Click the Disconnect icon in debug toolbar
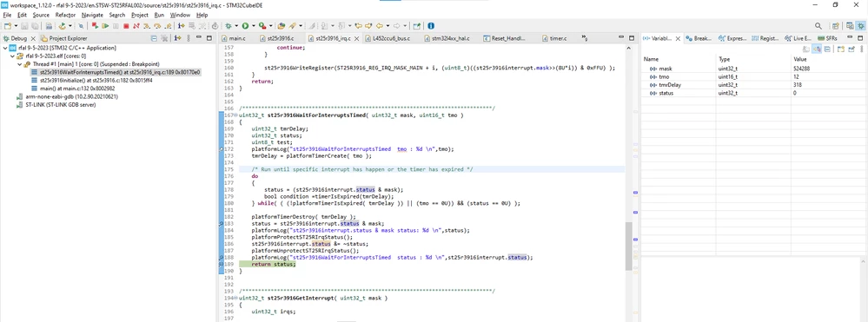868x322 pixels. tap(136, 25)
